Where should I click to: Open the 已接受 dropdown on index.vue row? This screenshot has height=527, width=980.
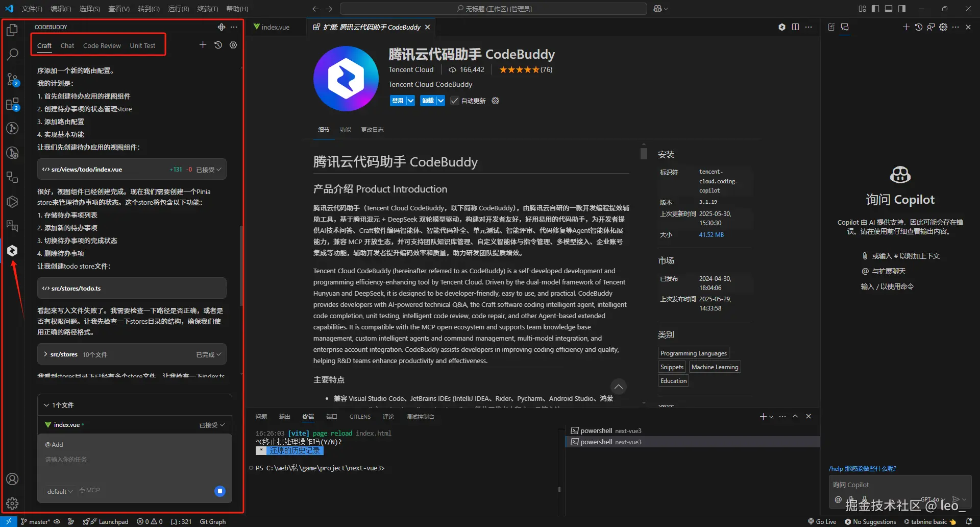coord(212,425)
